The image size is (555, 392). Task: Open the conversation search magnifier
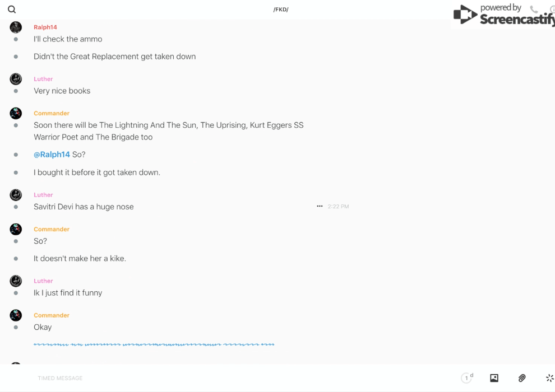pos(12,10)
